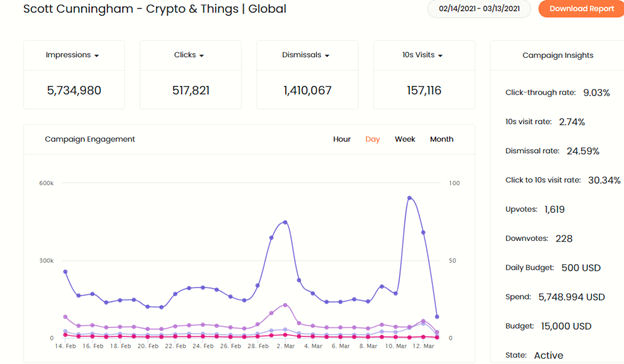Download the campaign report
This screenshot has width=624, height=364.
click(581, 9)
